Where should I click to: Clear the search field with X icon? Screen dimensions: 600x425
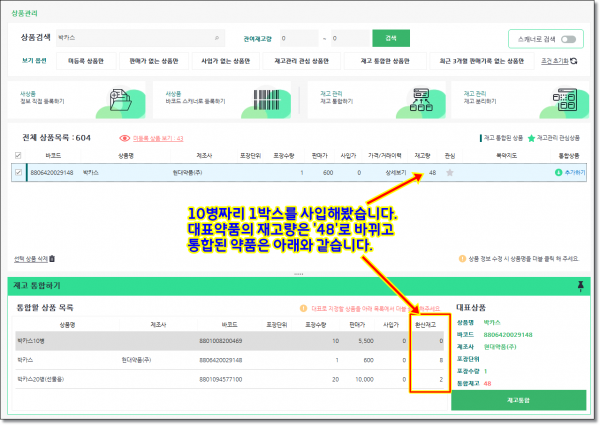coord(217,38)
